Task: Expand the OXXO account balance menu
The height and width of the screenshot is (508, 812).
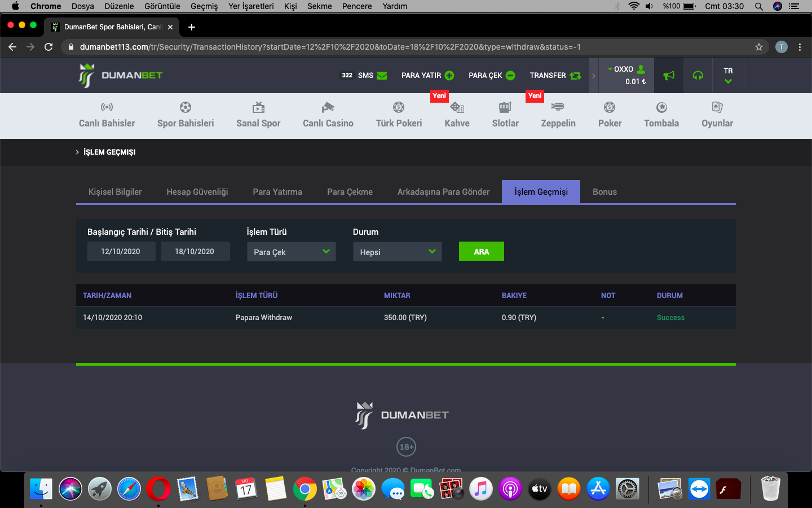Action: pyautogui.click(x=626, y=75)
